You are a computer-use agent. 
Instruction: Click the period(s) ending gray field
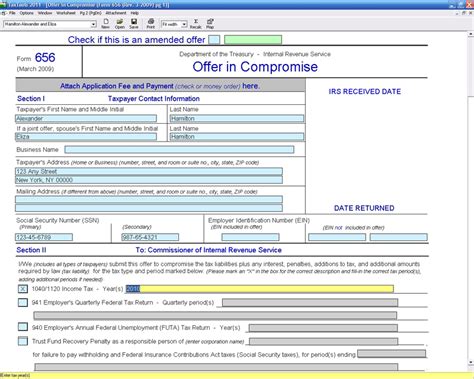tap(392, 354)
